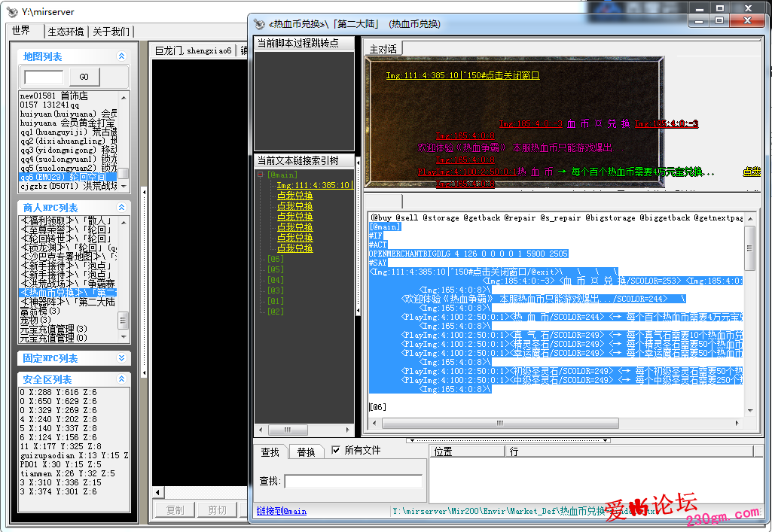Select the [@6] tree node
The height and width of the screenshot is (532, 772).
coord(276,259)
